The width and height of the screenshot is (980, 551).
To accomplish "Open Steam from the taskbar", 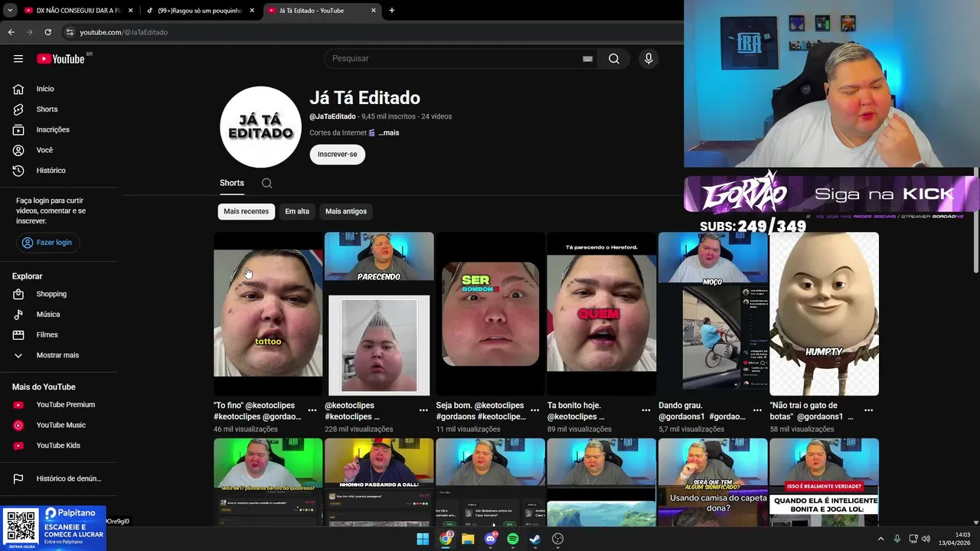I will [535, 539].
